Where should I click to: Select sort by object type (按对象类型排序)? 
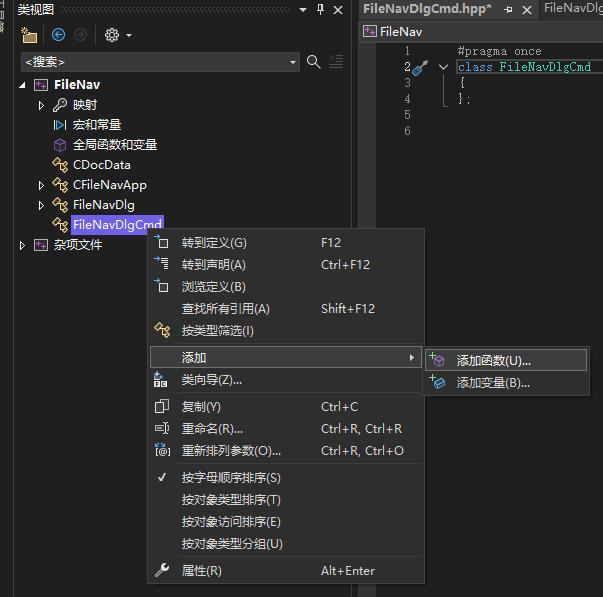231,500
